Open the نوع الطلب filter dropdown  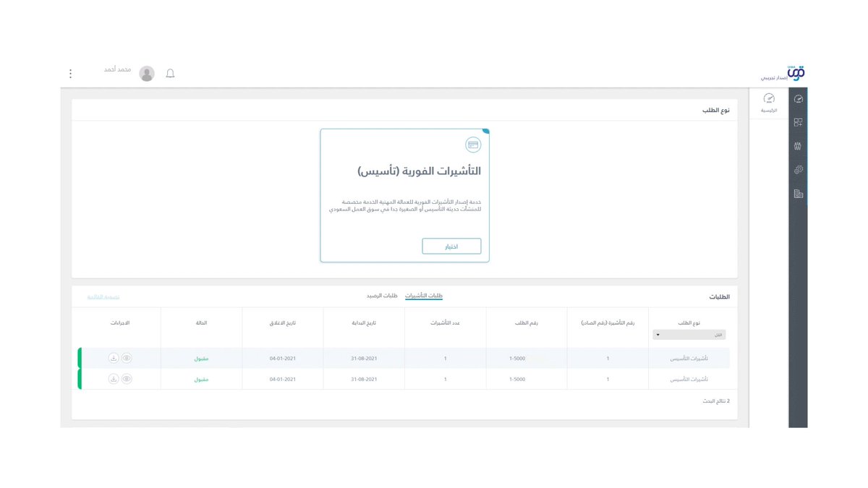point(689,335)
